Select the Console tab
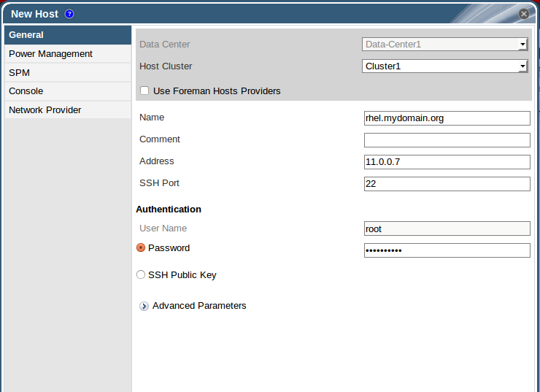This screenshot has height=392, width=540. click(x=67, y=91)
